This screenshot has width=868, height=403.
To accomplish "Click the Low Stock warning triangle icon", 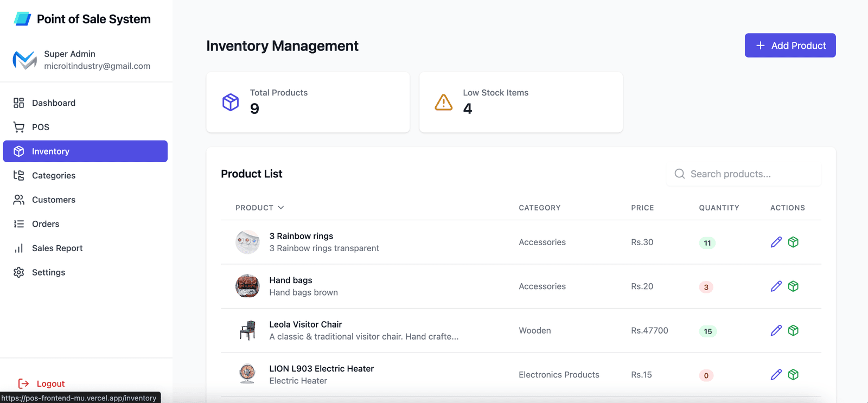I will 444,102.
